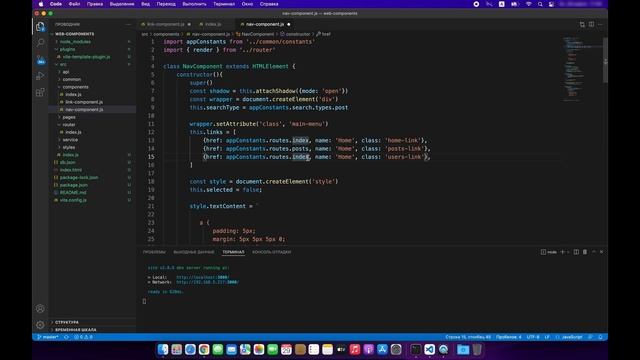Open the Extensions view
Image resolution: width=640 pixels, height=360 pixels.
(x=40, y=92)
